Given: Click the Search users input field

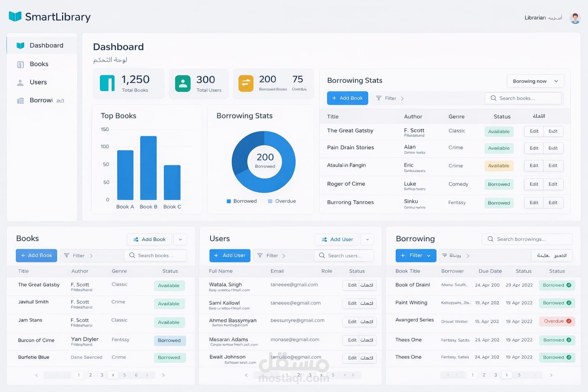Looking at the screenshot, I should 344,255.
